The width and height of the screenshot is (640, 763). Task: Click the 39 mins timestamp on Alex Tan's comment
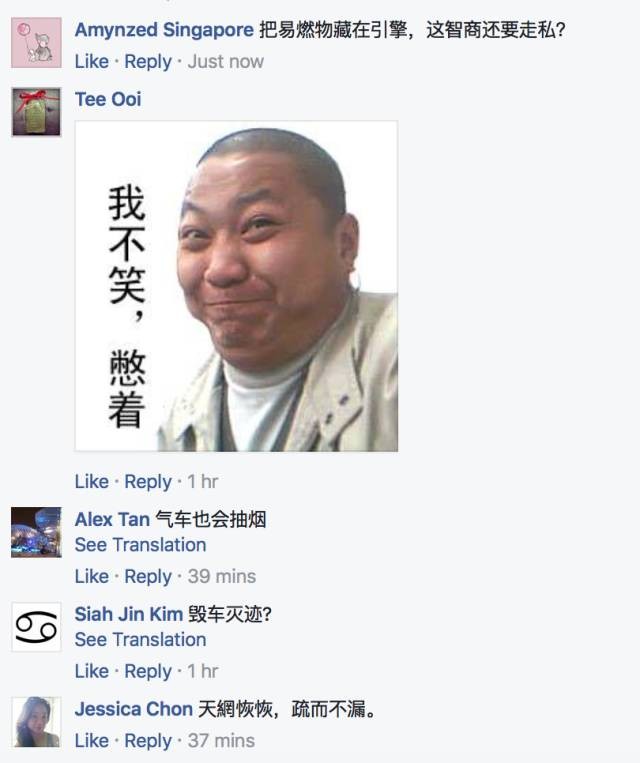pyautogui.click(x=222, y=576)
